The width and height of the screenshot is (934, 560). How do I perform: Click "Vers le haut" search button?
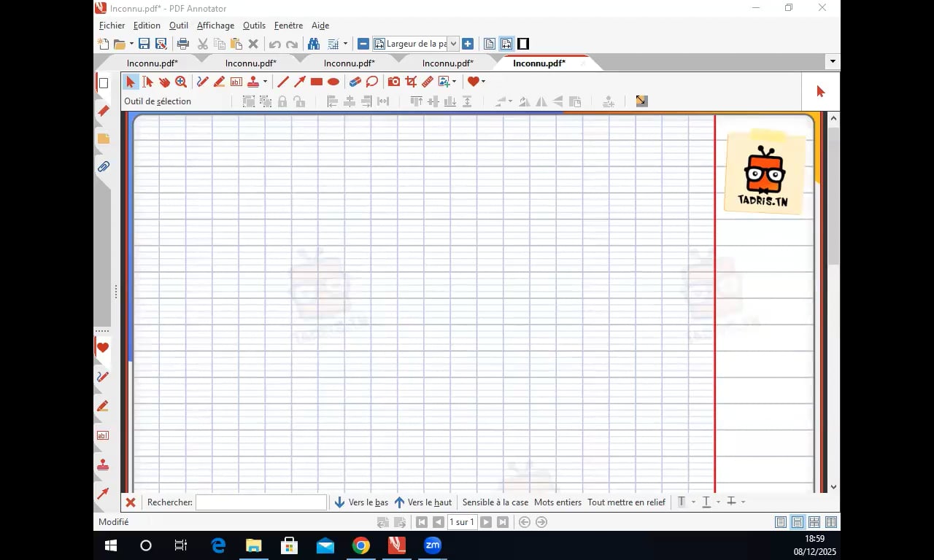click(x=422, y=502)
